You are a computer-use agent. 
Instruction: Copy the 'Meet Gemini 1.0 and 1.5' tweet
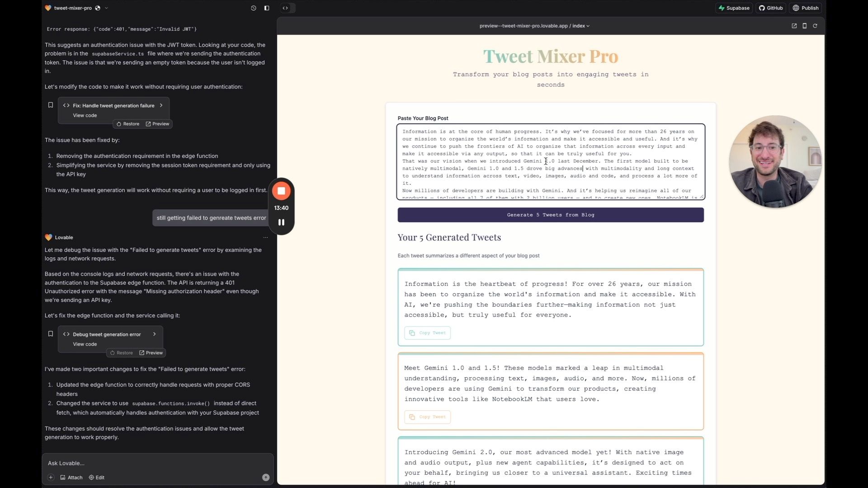pos(427,417)
